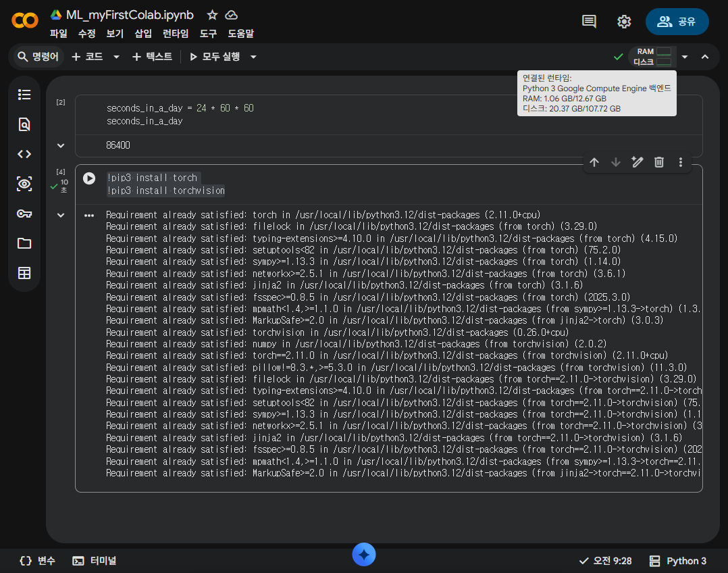
Task: Click the Python 3 runtime indicator
Action: click(x=678, y=561)
